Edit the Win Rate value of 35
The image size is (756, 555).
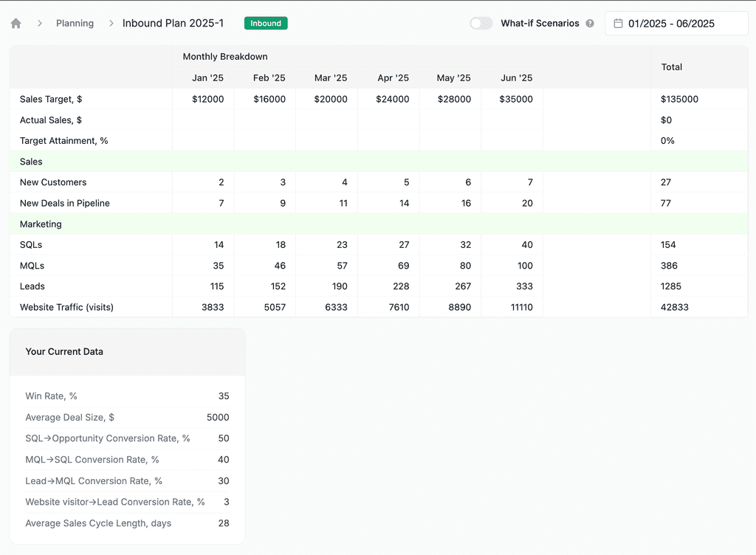[x=224, y=396]
